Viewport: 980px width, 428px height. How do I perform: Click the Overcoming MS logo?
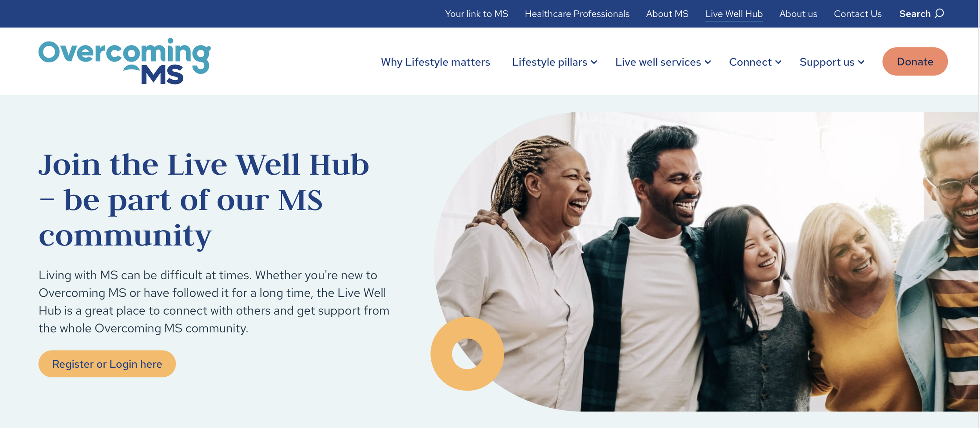click(x=125, y=61)
